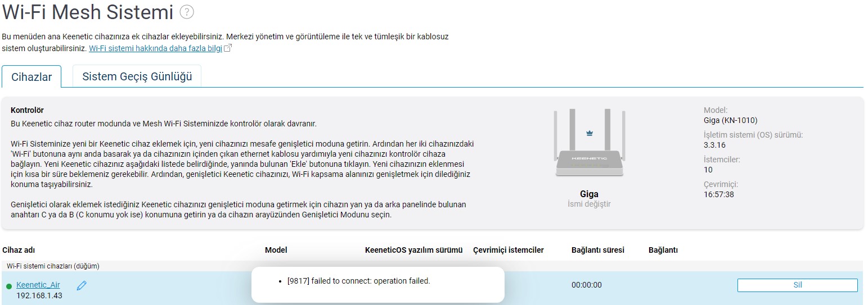Click the green online status dot for Keenetic_Air
The width and height of the screenshot is (868, 305).
[9, 286]
